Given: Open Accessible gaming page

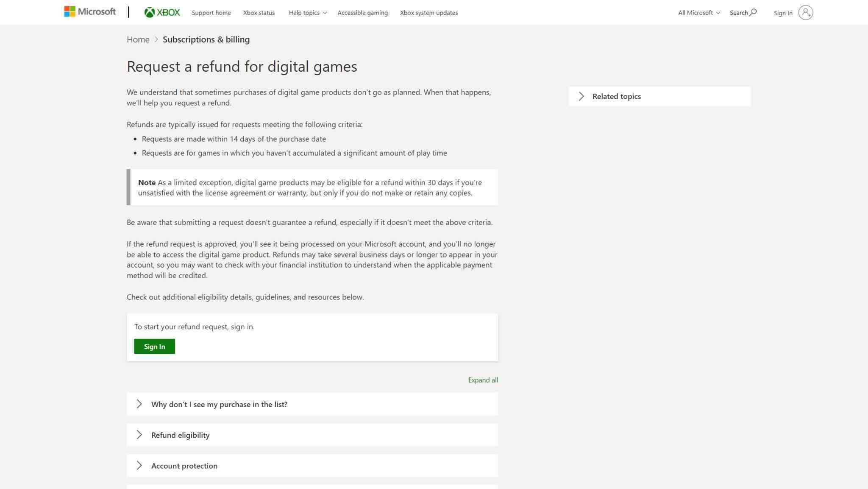Looking at the screenshot, I should point(362,13).
